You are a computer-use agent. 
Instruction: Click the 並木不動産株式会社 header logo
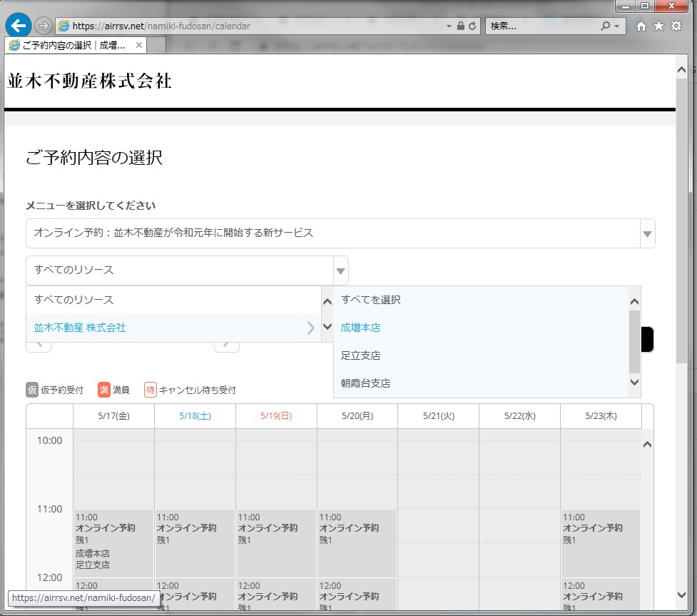click(89, 81)
